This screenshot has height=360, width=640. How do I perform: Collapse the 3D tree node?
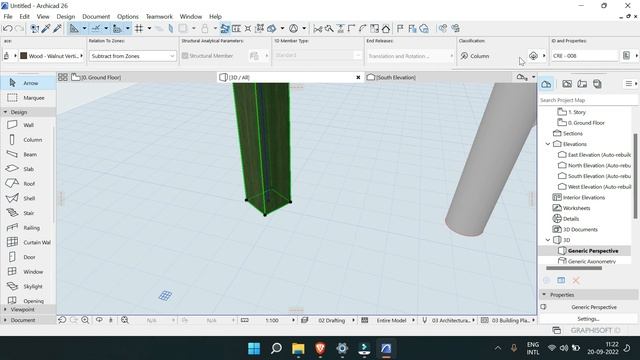(x=548, y=240)
